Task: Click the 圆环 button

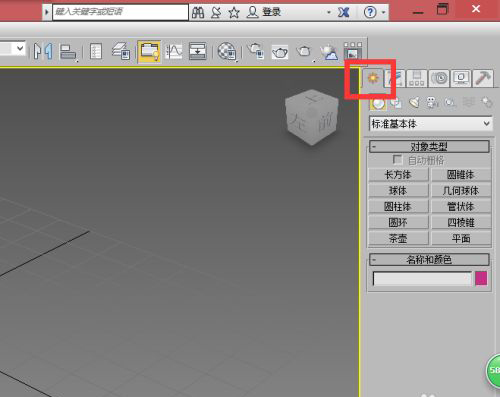Action: coord(398,222)
